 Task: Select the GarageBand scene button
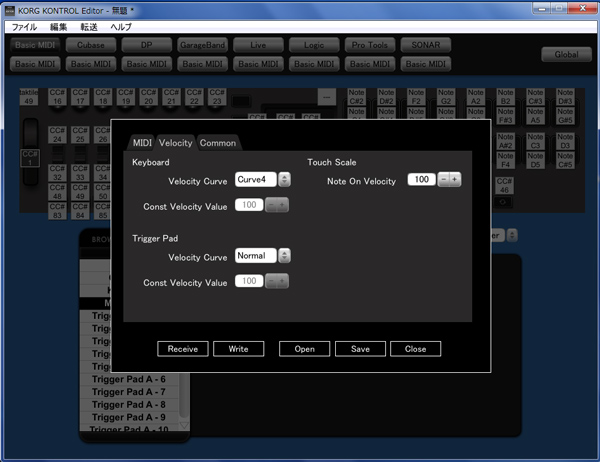coord(202,45)
